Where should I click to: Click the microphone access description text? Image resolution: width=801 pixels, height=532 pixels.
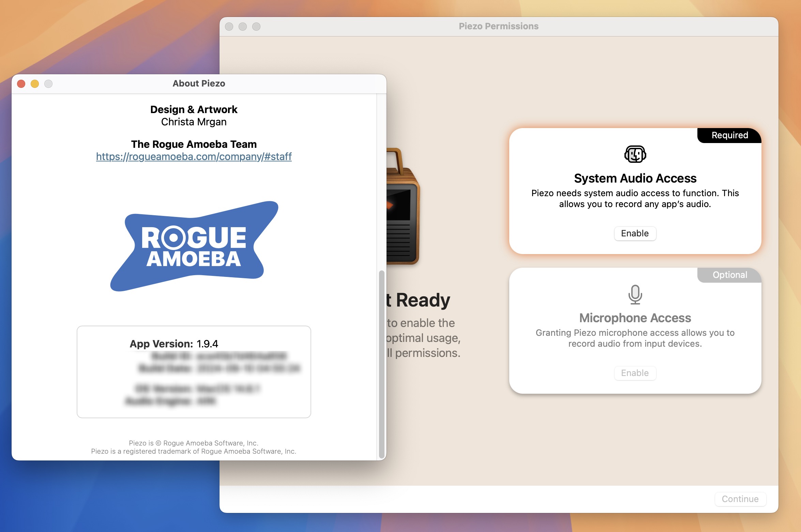pos(635,338)
